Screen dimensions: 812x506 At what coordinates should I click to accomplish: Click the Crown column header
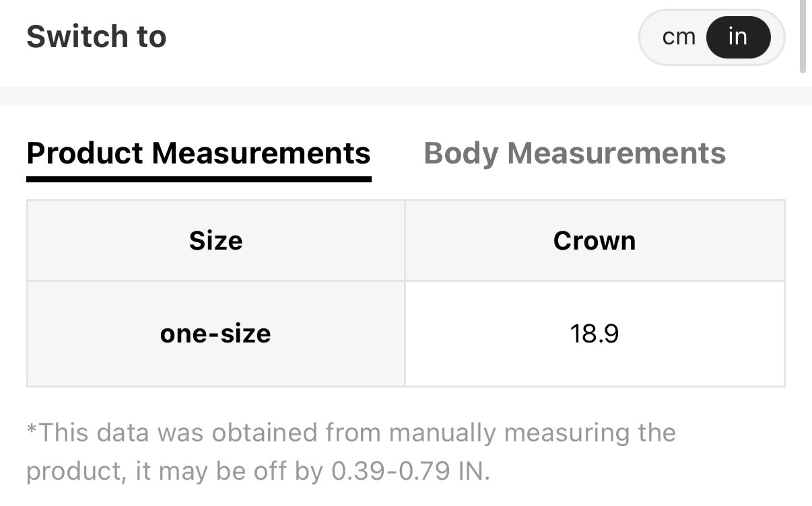point(594,241)
